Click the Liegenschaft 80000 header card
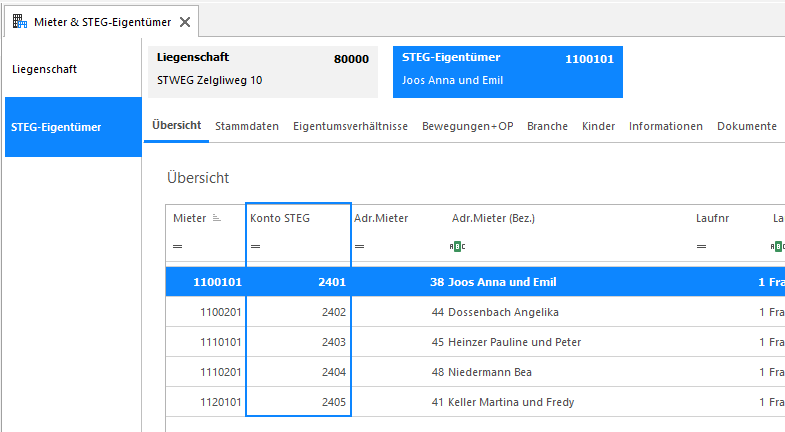Viewport: 785px width, 432px height. click(x=263, y=72)
